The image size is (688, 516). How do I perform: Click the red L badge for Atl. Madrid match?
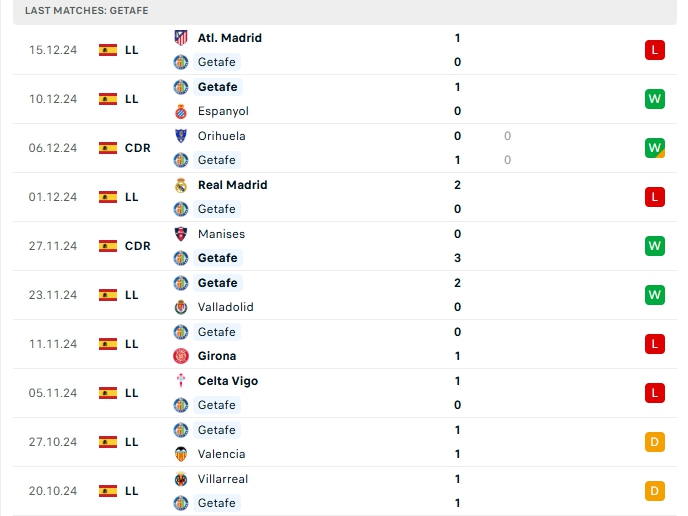tap(655, 50)
